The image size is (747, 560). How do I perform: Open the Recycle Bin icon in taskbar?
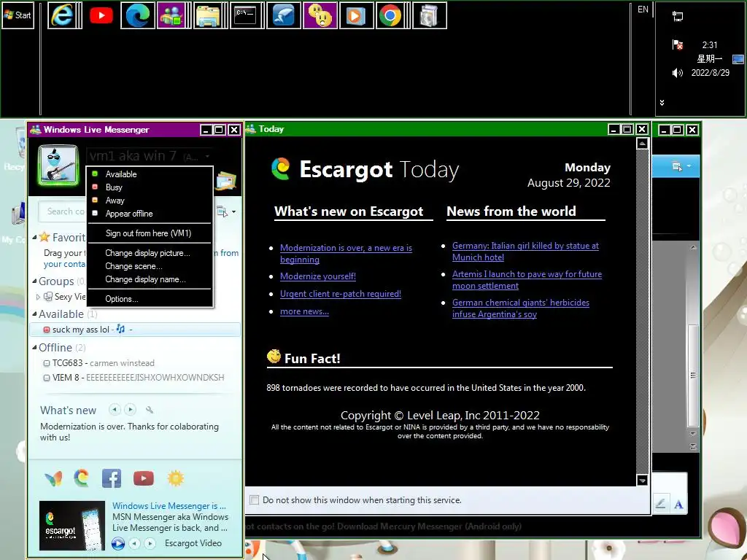429,15
